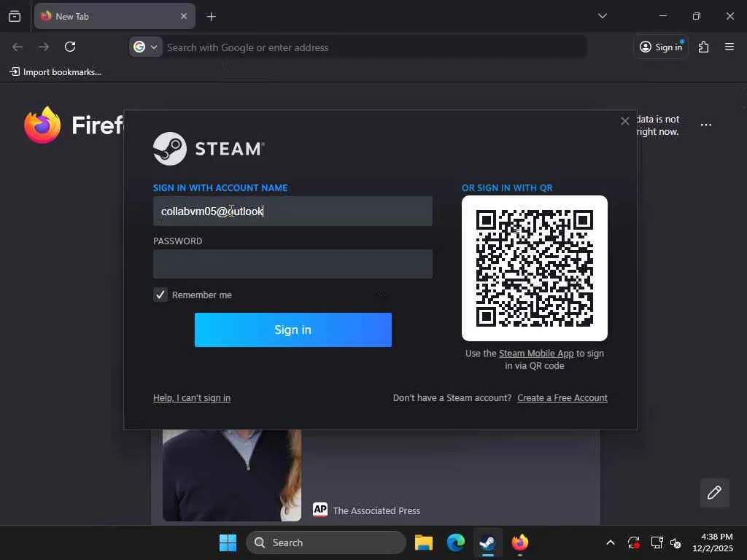Open a new tab with plus button
Screen dimensions: 747x560
click(x=211, y=17)
